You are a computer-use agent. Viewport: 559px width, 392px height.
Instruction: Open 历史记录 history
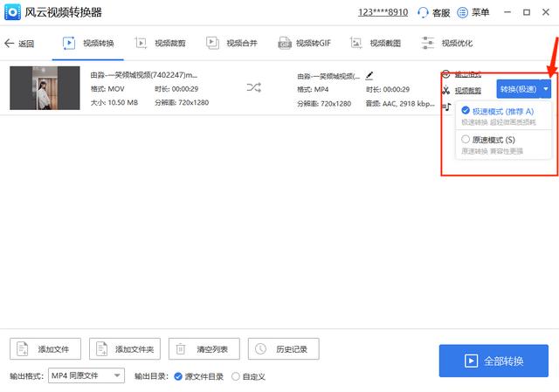(x=283, y=349)
